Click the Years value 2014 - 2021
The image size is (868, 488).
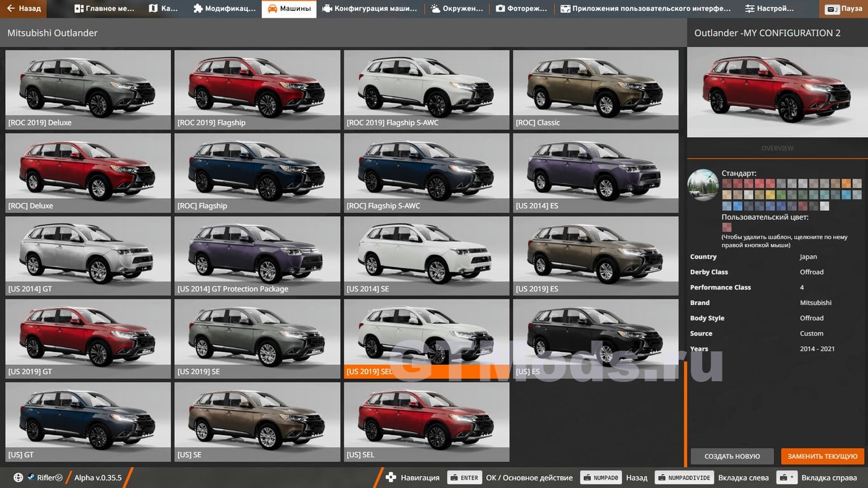817,349
